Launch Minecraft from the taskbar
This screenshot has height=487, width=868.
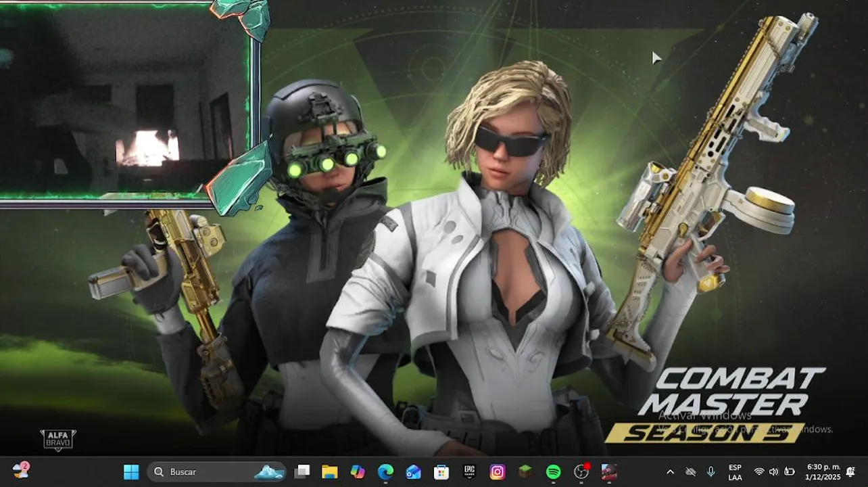[525, 471]
